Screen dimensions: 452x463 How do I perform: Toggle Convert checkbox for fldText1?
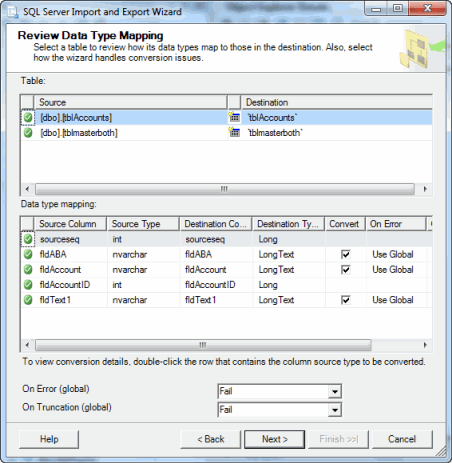345,300
